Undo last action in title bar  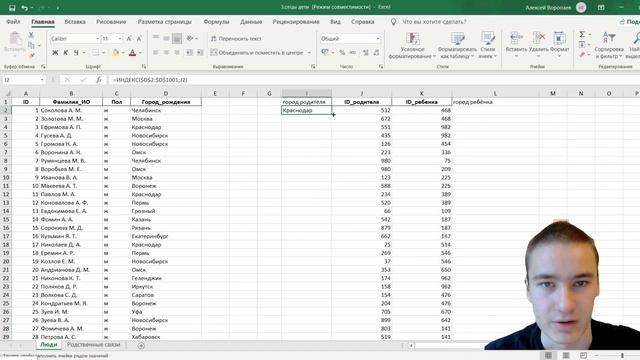25,8
